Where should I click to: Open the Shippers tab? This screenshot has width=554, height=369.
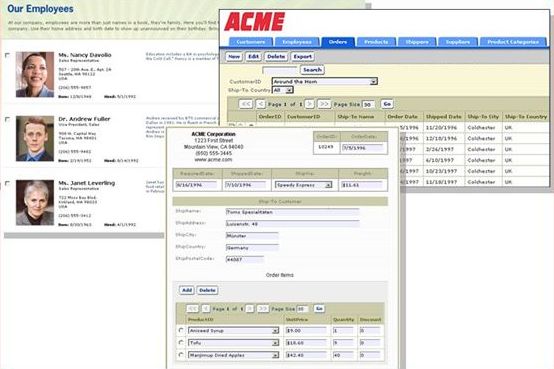[417, 42]
